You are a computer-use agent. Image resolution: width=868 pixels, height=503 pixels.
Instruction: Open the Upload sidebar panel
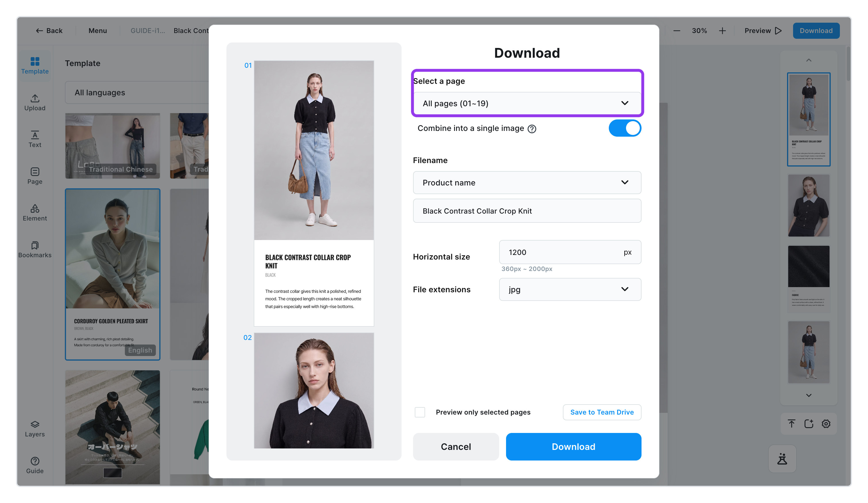pyautogui.click(x=35, y=102)
